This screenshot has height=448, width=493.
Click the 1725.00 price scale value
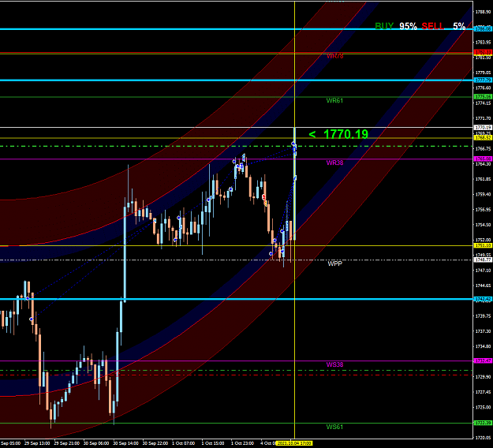[x=483, y=407]
